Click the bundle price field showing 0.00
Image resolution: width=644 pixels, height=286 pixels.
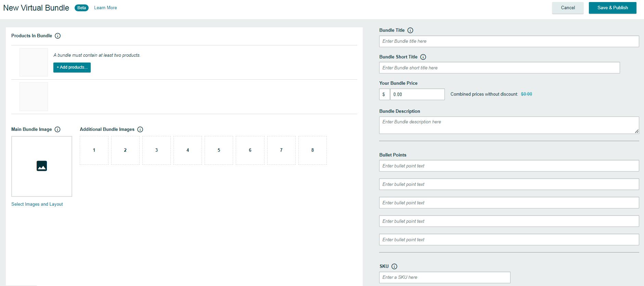tap(417, 94)
